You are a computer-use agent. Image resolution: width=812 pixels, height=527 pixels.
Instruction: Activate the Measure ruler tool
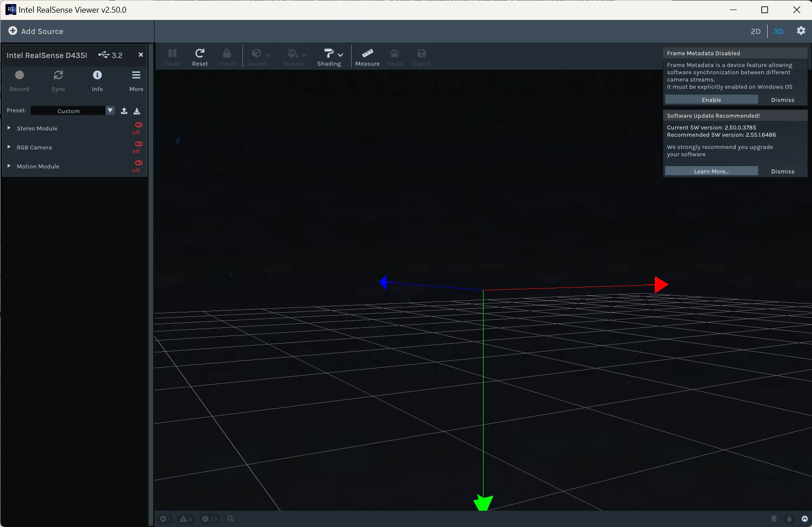(367, 57)
